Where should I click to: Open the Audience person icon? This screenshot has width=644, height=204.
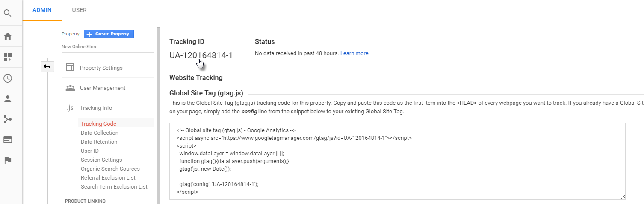[7, 99]
